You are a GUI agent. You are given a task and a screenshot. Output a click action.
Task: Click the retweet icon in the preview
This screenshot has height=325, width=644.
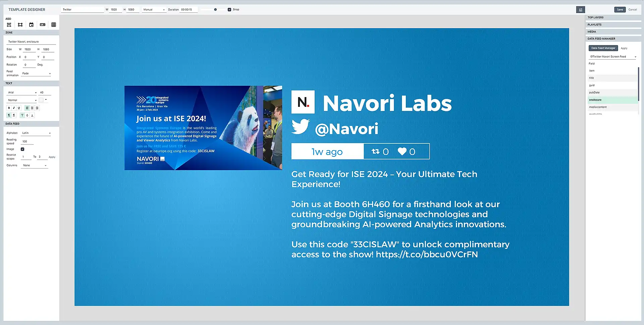click(376, 151)
